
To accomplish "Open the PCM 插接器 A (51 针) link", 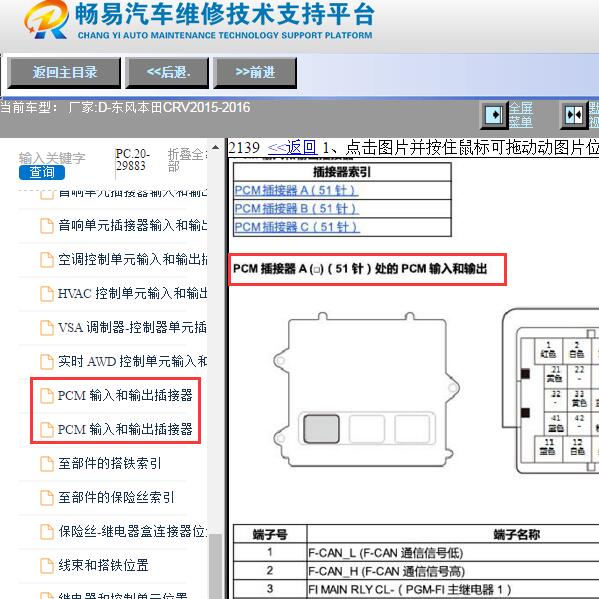I will 296,190.
